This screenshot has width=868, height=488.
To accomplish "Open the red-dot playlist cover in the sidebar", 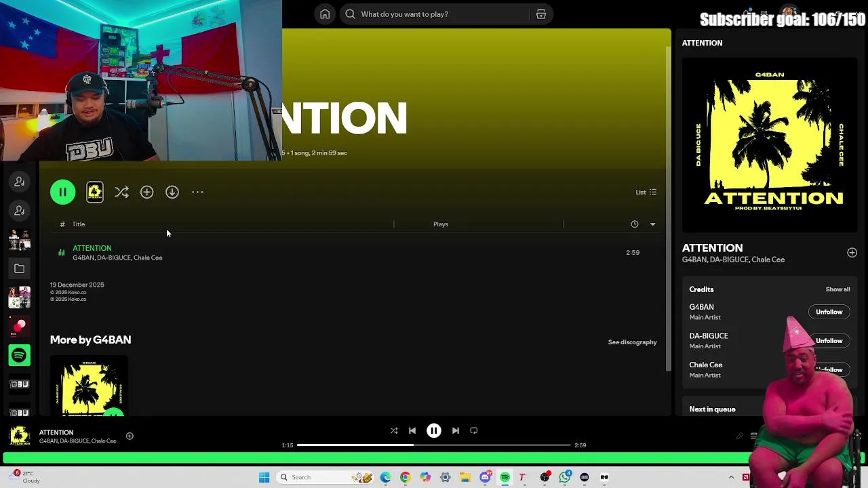I will point(20,327).
